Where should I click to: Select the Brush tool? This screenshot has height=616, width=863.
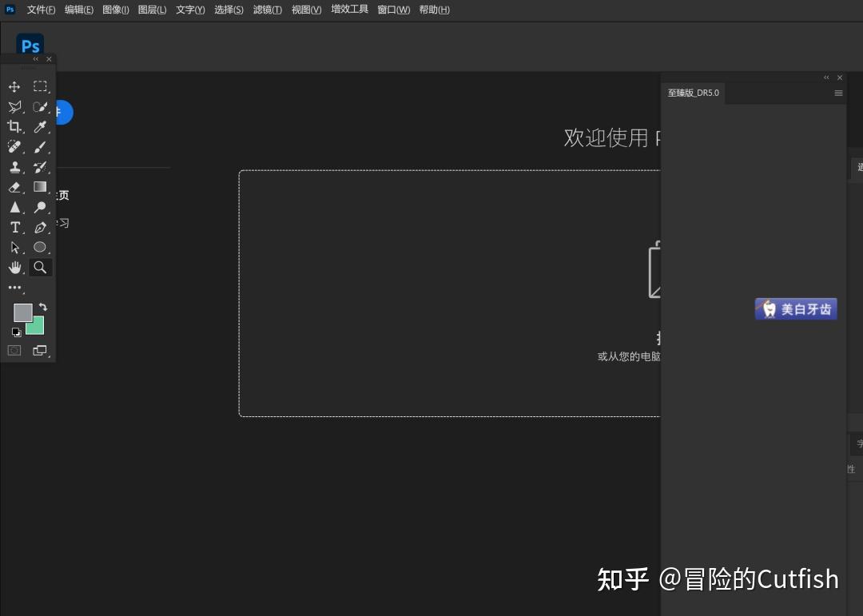point(41,146)
